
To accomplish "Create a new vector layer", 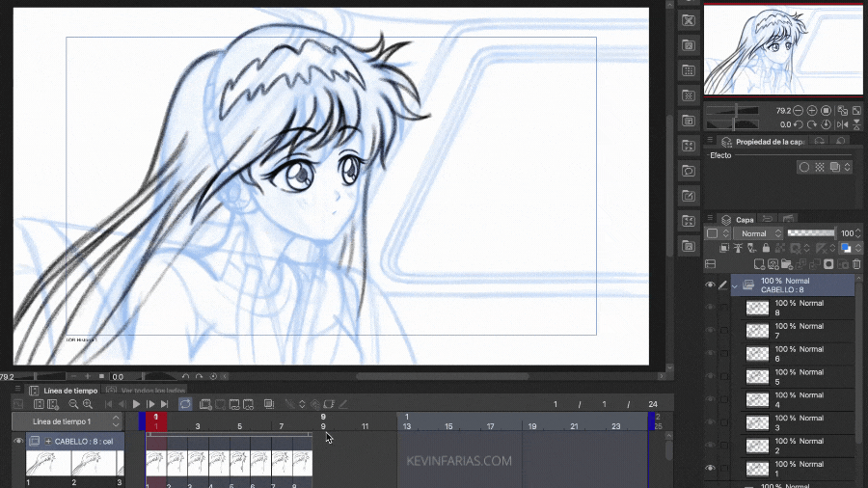I will pyautogui.click(x=773, y=264).
